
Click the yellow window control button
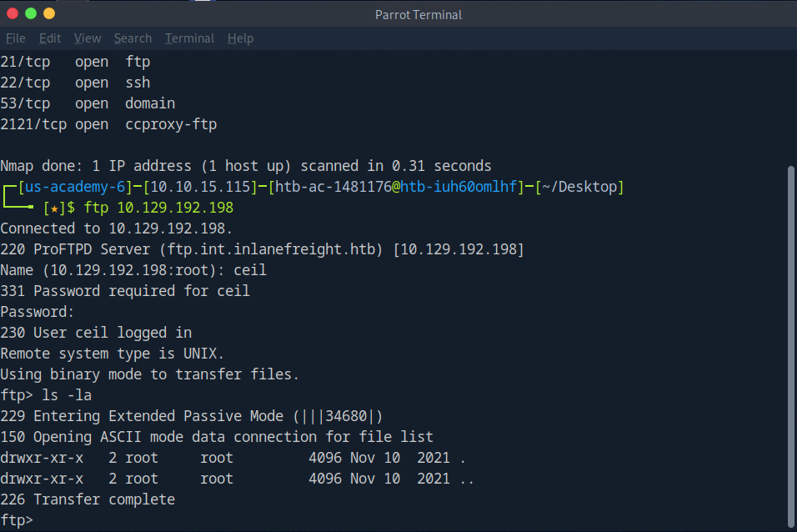click(49, 13)
